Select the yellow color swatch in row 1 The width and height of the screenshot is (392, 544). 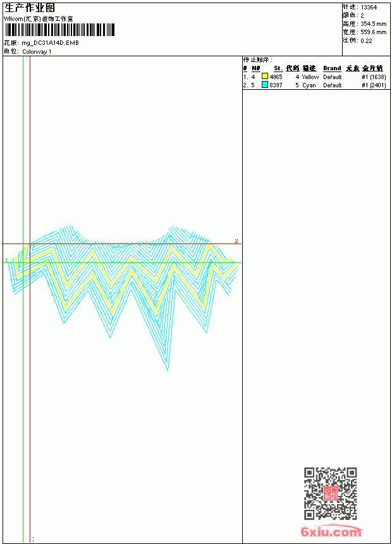(x=265, y=77)
